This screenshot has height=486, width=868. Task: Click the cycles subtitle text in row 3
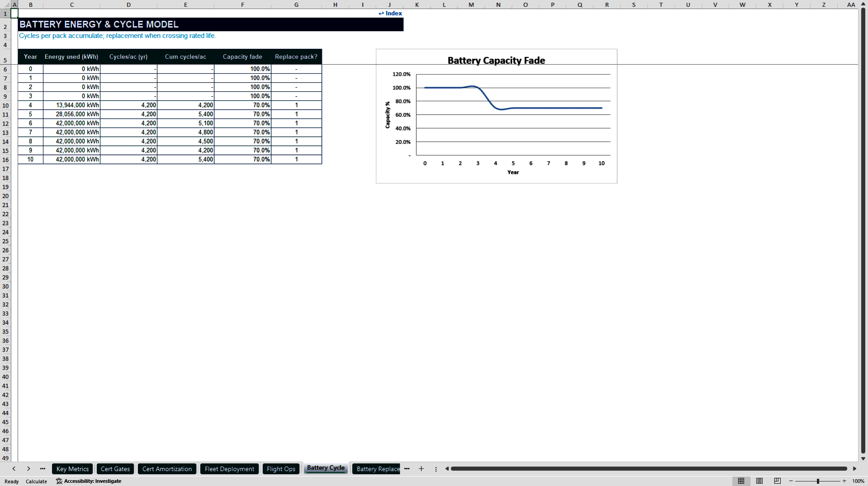click(118, 36)
